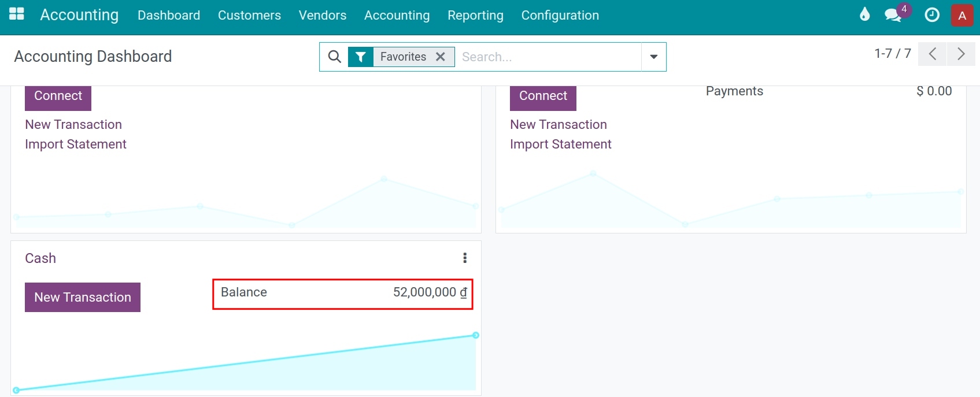Click the $ 0.00 payments amount

point(934,91)
